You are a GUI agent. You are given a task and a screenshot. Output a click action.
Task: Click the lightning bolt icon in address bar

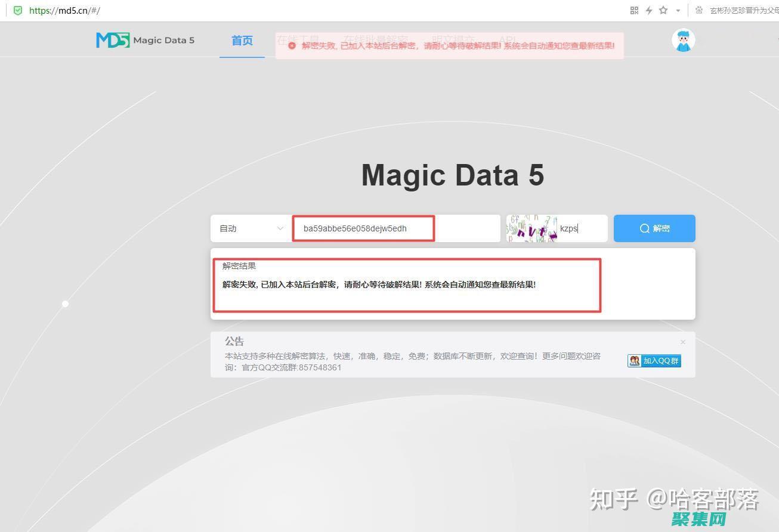coord(648,10)
